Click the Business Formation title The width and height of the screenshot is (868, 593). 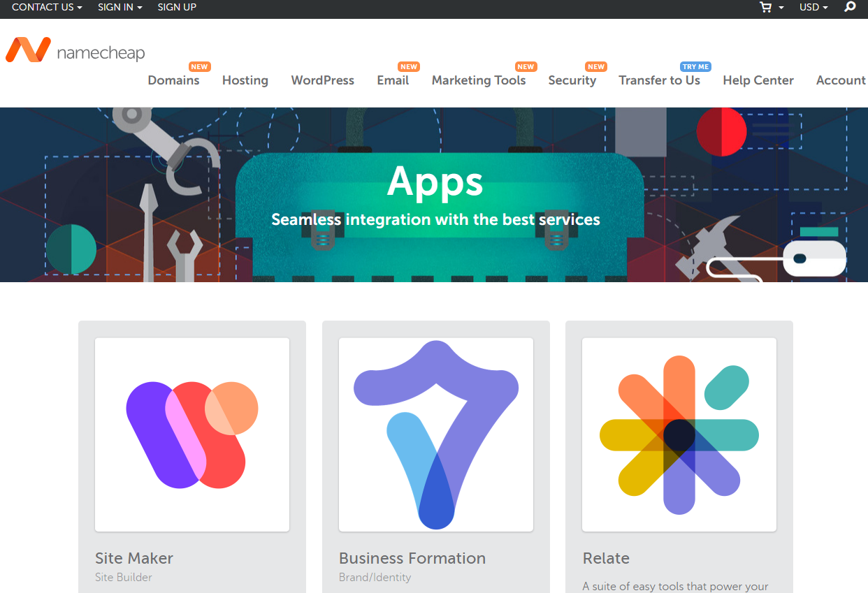pyautogui.click(x=412, y=558)
